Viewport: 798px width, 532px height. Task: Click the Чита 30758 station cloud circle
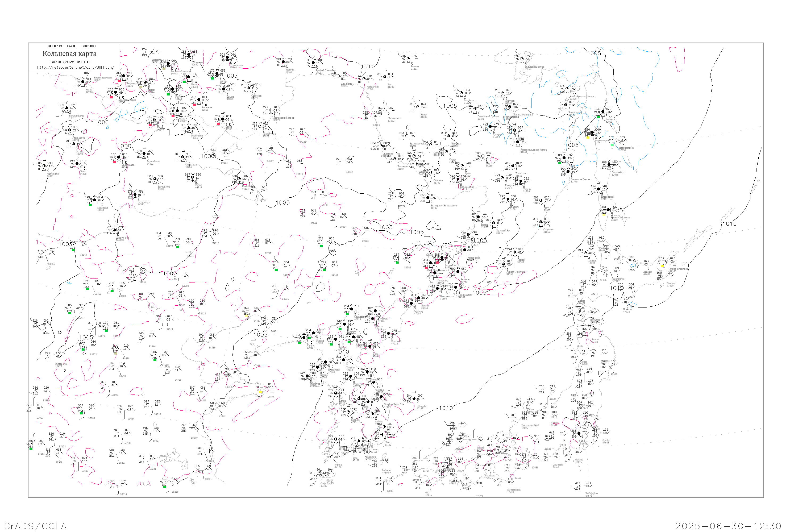pyautogui.click(x=189, y=77)
